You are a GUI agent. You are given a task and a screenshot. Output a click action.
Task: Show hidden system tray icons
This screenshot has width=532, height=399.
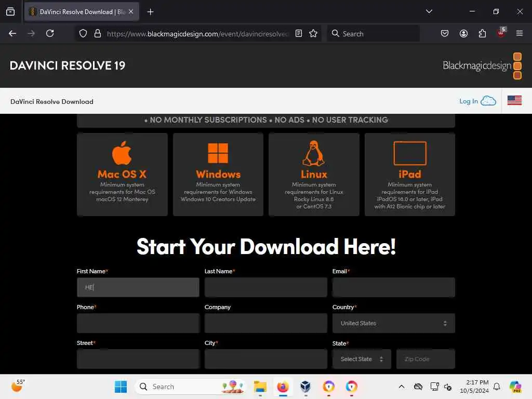point(402,387)
